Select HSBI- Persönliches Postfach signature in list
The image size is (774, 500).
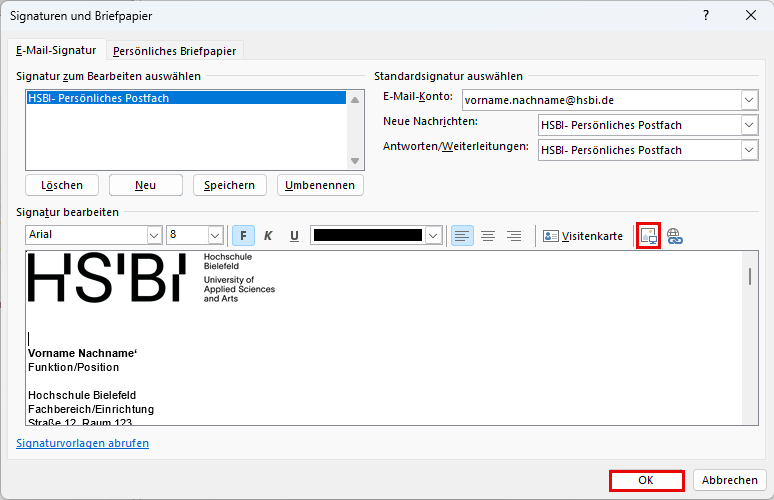click(x=187, y=98)
